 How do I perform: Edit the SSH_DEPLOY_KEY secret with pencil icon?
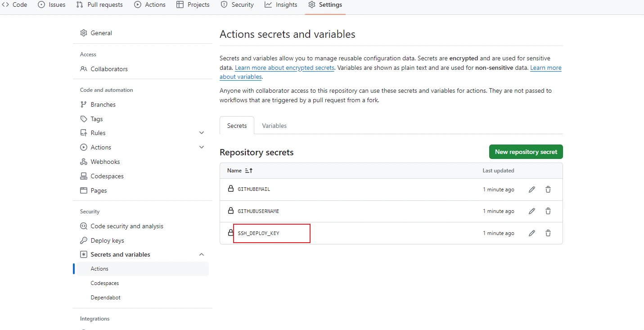(x=532, y=233)
